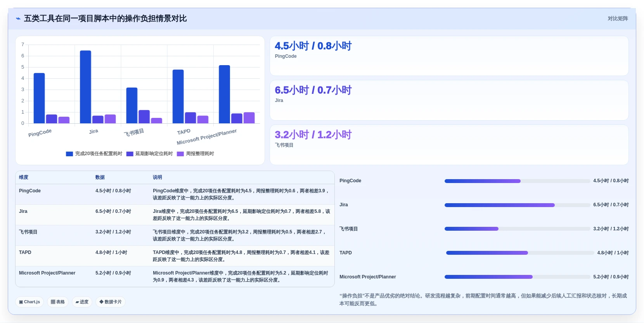Click the lightning icon beside the dashboard title

point(18,19)
